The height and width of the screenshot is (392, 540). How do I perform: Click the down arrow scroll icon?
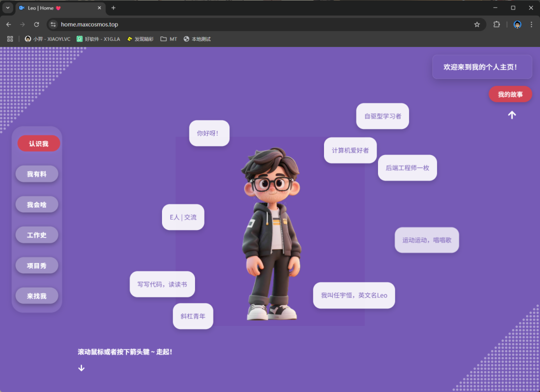81,368
